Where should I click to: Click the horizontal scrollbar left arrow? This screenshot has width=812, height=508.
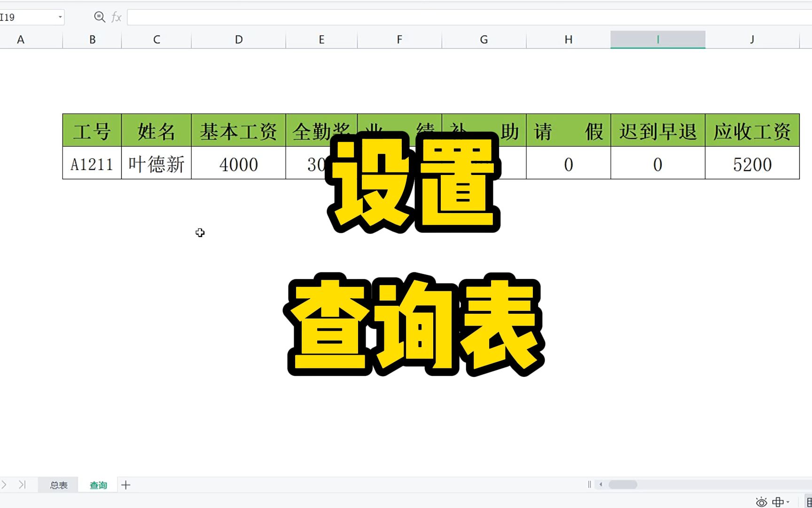point(601,484)
